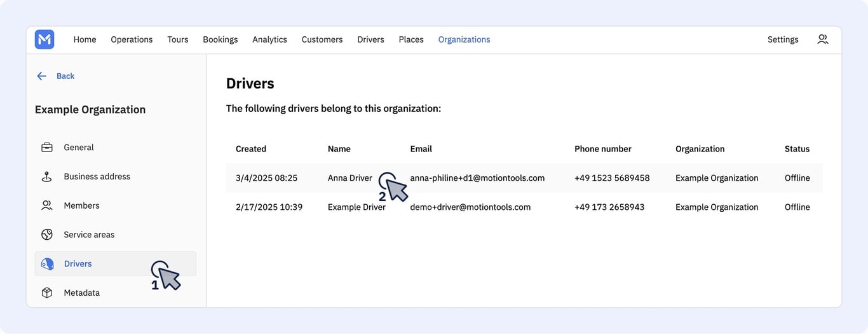The height and width of the screenshot is (334, 868).
Task: Select Organizations in top navigation
Action: [464, 39]
